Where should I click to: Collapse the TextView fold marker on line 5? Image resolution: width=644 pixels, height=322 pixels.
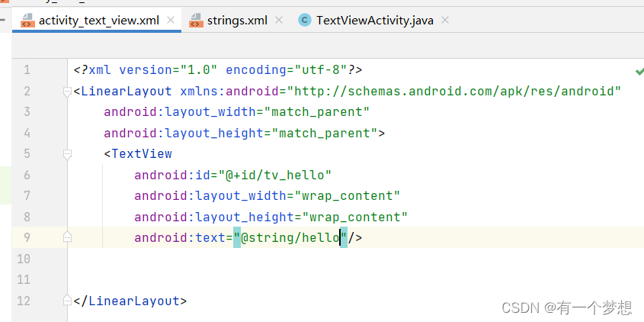point(67,154)
